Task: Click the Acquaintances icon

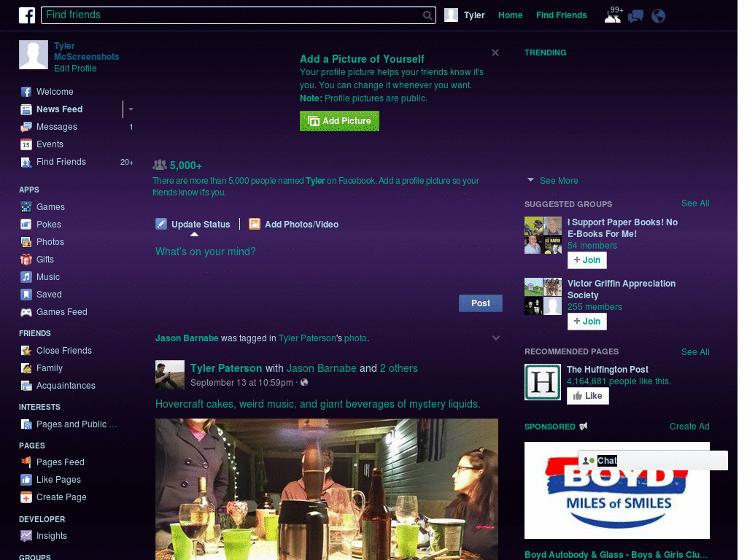Action: point(26,386)
